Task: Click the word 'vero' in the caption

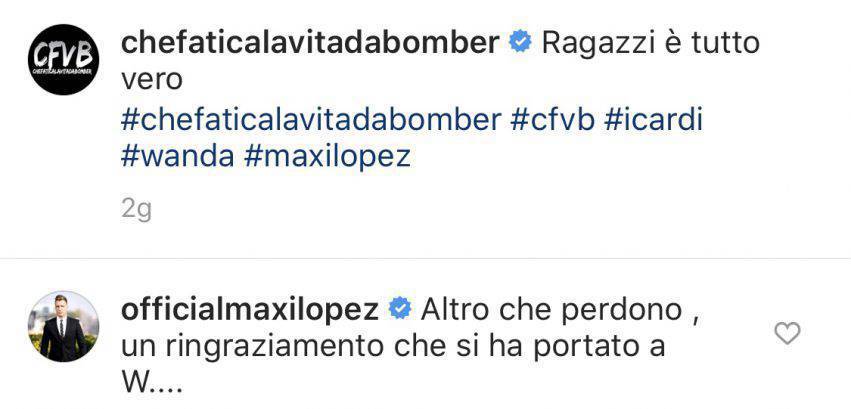Action: [151, 81]
